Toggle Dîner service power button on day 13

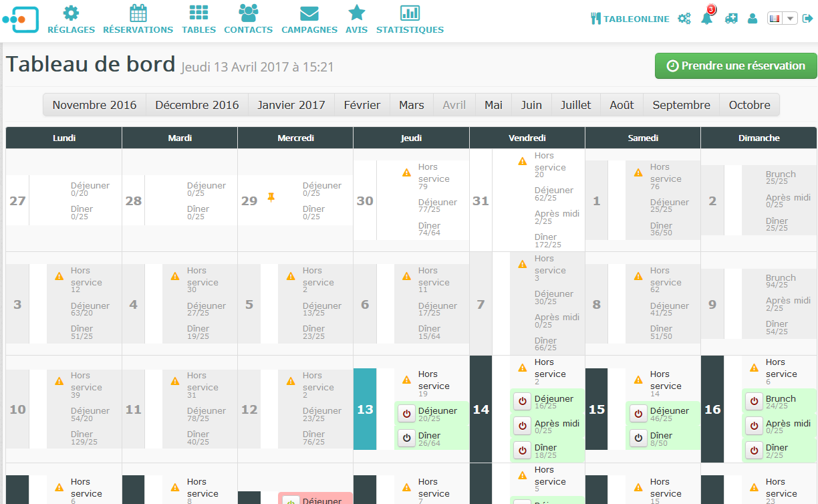(406, 438)
